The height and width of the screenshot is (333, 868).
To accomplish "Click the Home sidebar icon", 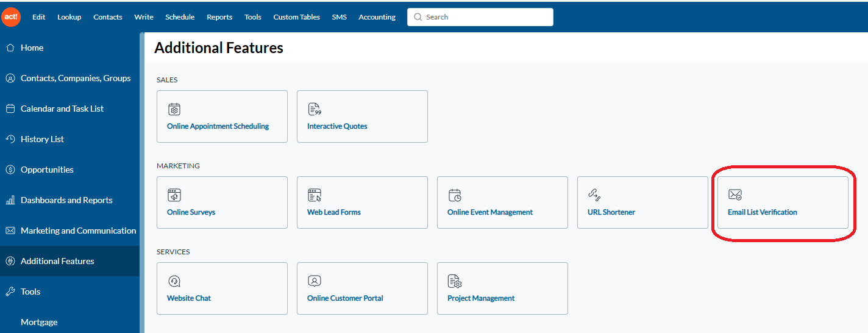I will pyautogui.click(x=10, y=48).
